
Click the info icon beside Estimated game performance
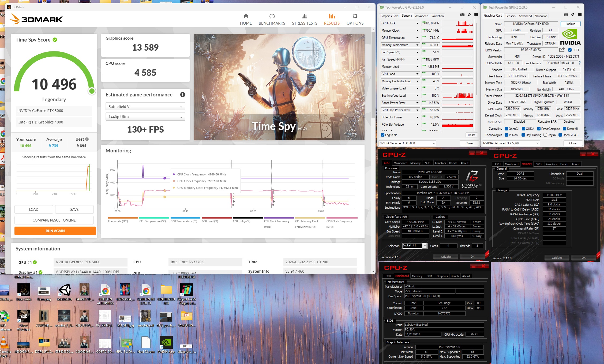(183, 95)
